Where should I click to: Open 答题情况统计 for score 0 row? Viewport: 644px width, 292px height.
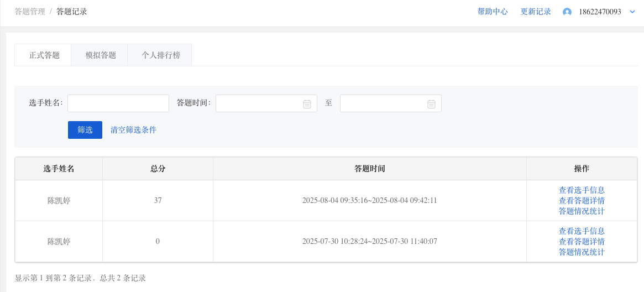[582, 252]
